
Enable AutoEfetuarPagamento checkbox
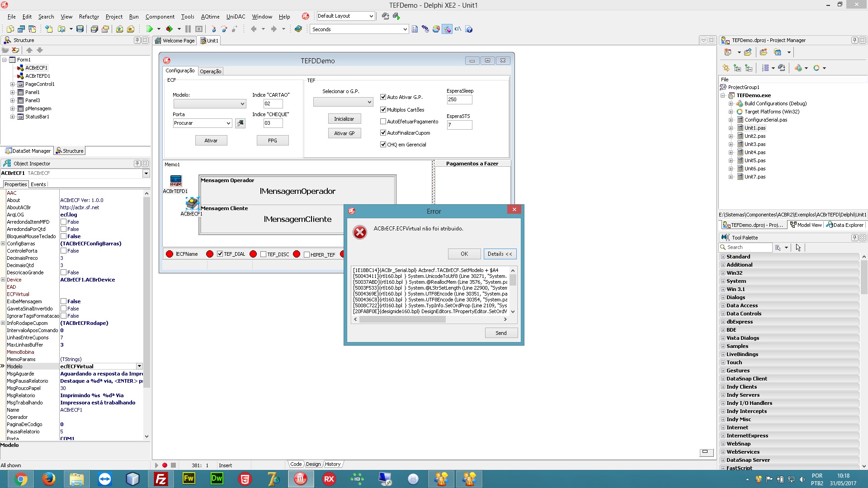pyautogui.click(x=383, y=122)
